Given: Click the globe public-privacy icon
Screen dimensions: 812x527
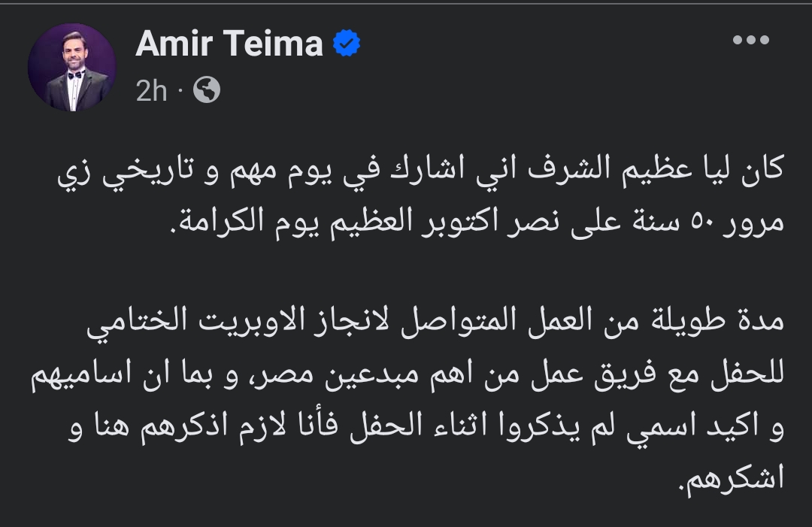Looking at the screenshot, I should click(206, 91).
